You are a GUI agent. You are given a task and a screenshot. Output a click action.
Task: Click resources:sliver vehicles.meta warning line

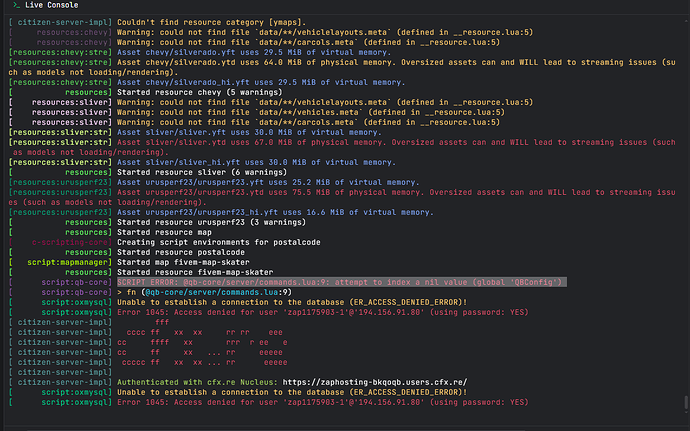311,112
